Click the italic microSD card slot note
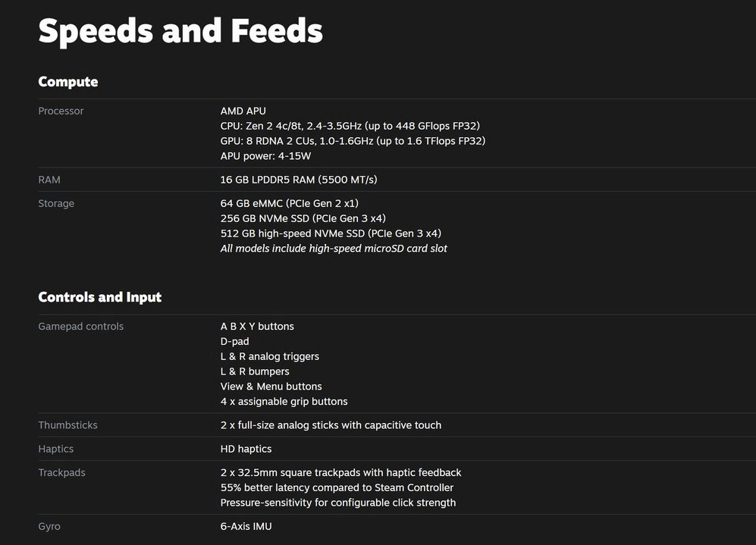 [x=334, y=249]
